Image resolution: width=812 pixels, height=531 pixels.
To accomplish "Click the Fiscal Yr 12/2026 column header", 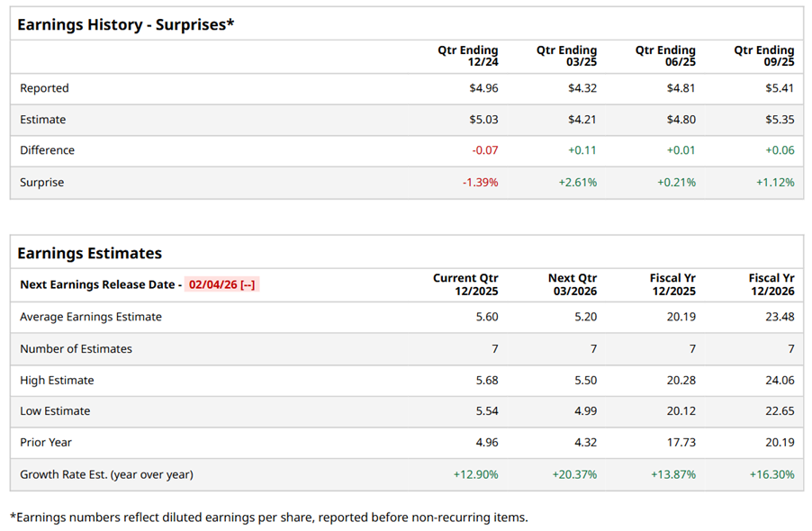I will (x=771, y=284).
